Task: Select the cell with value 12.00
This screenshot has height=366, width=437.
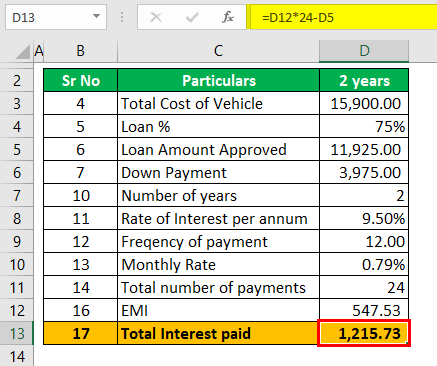Action: pos(364,241)
